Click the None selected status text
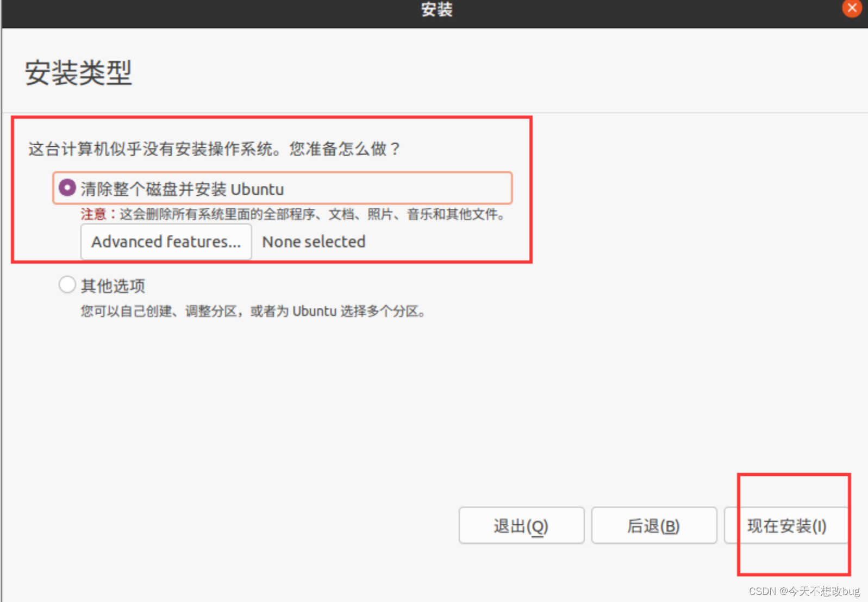 point(314,241)
